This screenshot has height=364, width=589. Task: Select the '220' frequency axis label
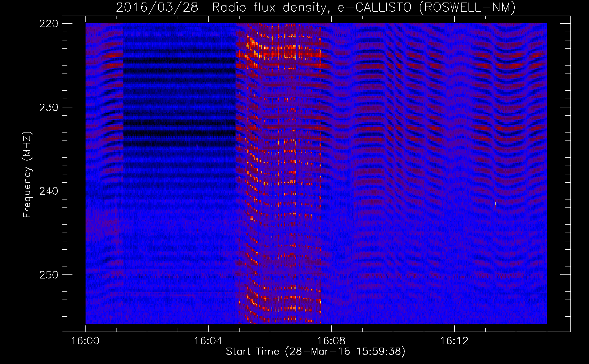48,24
